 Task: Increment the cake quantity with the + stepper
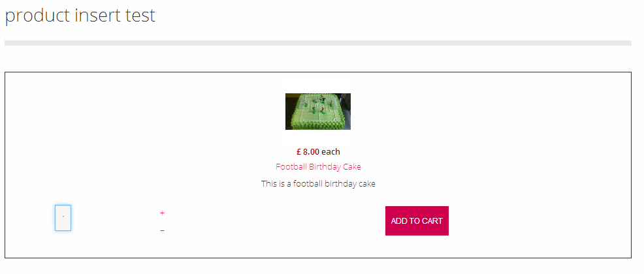click(162, 213)
